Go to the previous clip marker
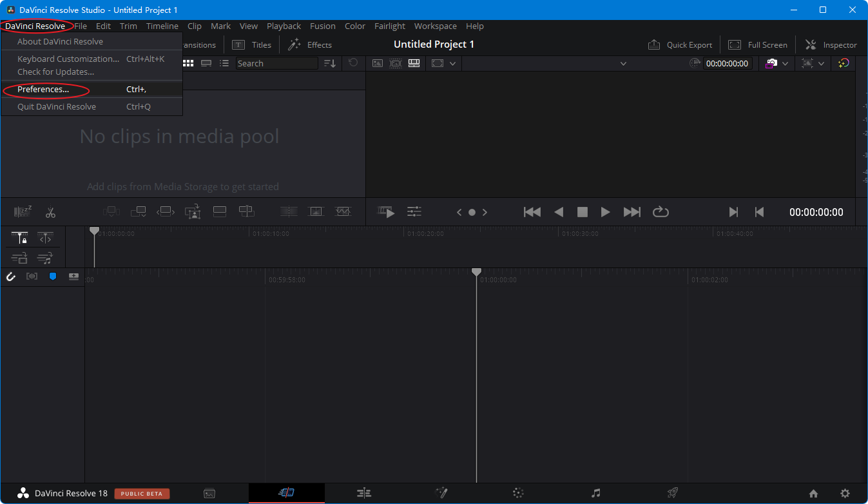The height and width of the screenshot is (504, 868). tap(759, 212)
